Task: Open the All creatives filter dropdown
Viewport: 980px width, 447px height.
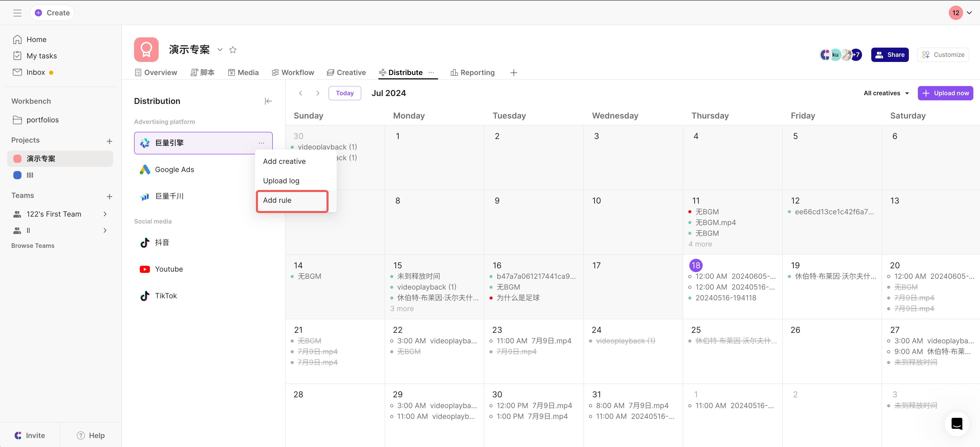Action: [x=886, y=93]
